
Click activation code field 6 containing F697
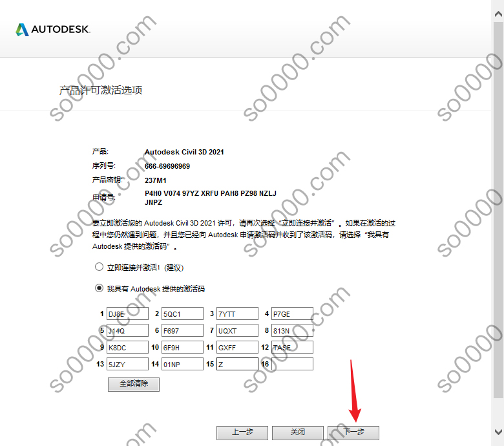click(x=183, y=330)
